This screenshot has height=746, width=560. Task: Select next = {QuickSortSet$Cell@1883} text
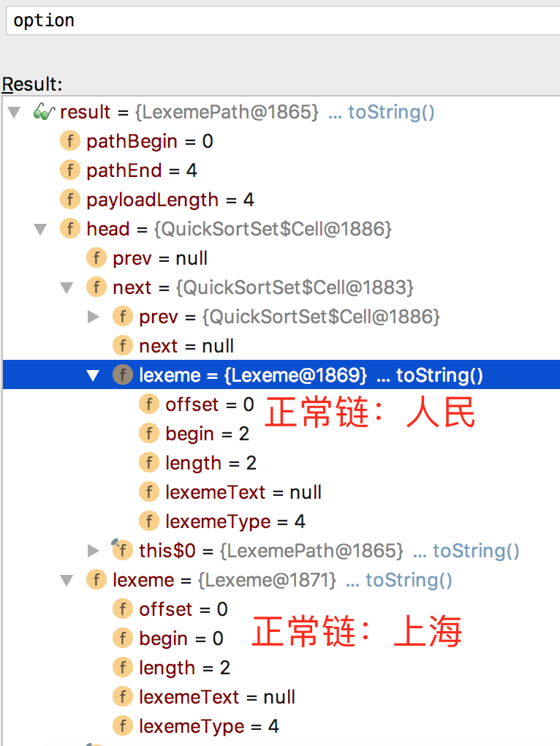[263, 287]
